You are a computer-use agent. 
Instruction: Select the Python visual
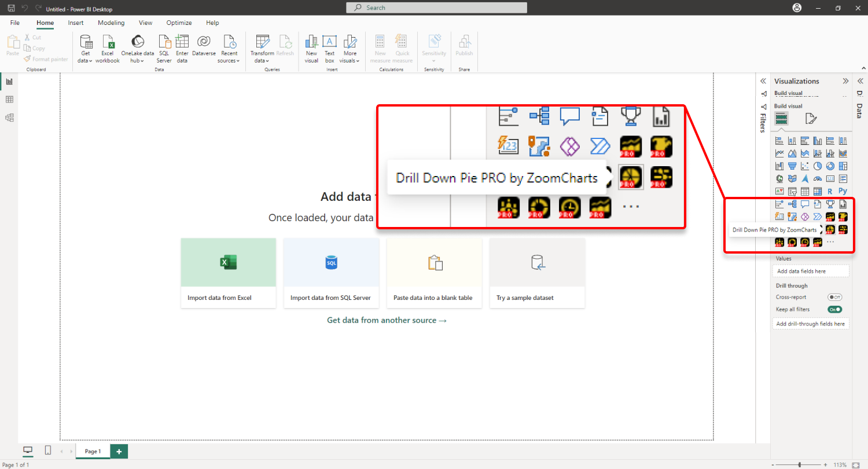point(843,191)
